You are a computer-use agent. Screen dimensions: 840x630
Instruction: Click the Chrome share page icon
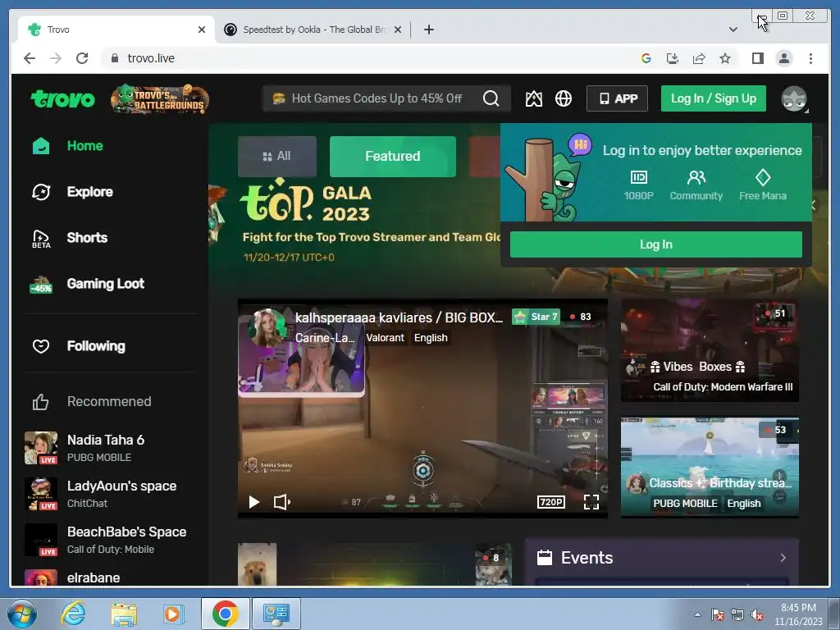(x=699, y=58)
